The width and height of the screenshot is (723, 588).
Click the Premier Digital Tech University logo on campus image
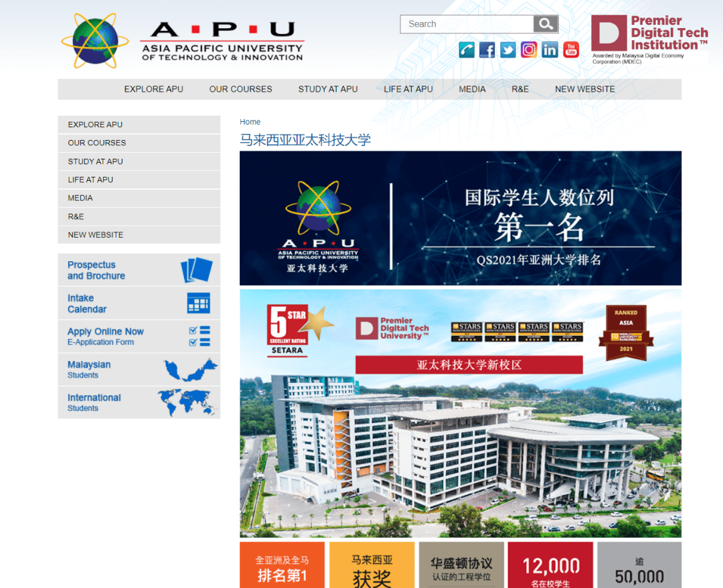(392, 328)
